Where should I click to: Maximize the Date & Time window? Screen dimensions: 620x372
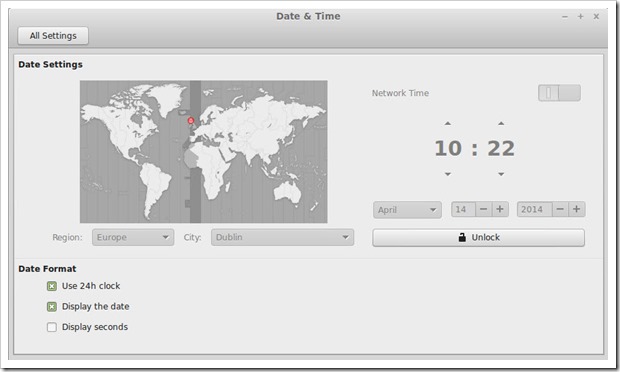[580, 16]
